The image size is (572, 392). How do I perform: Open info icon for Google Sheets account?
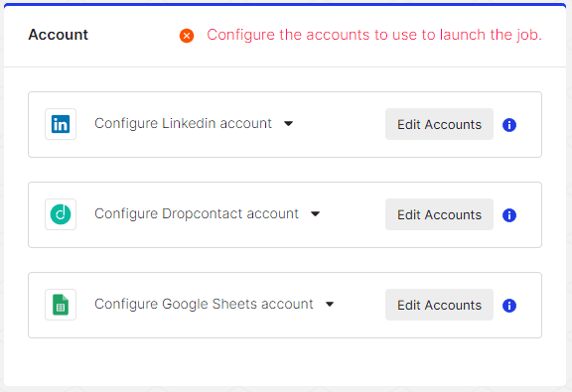(x=509, y=306)
